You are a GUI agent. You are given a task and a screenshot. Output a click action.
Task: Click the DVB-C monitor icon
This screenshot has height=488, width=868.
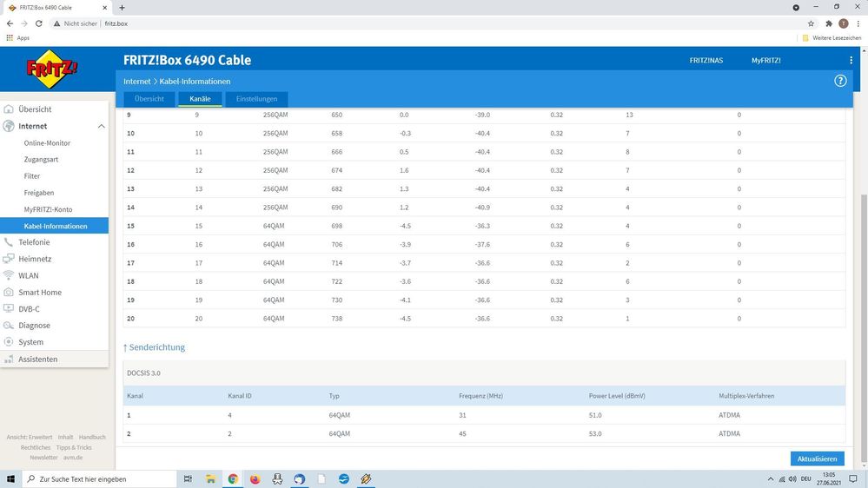click(x=9, y=309)
